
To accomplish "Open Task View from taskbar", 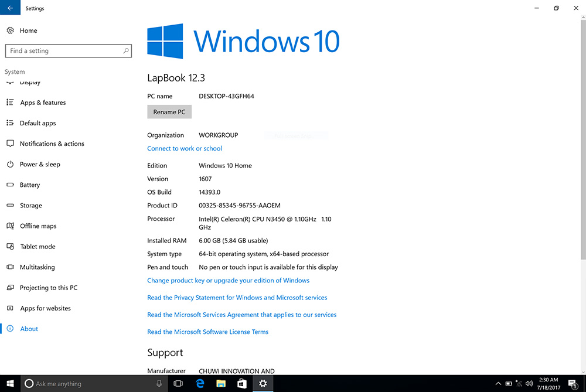I will (178, 383).
